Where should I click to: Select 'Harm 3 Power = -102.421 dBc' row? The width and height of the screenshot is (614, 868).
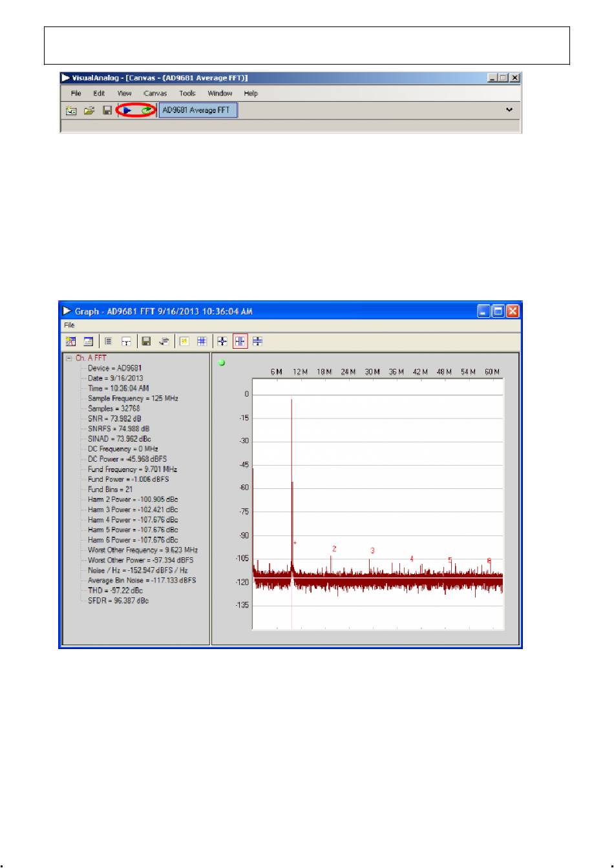133,510
